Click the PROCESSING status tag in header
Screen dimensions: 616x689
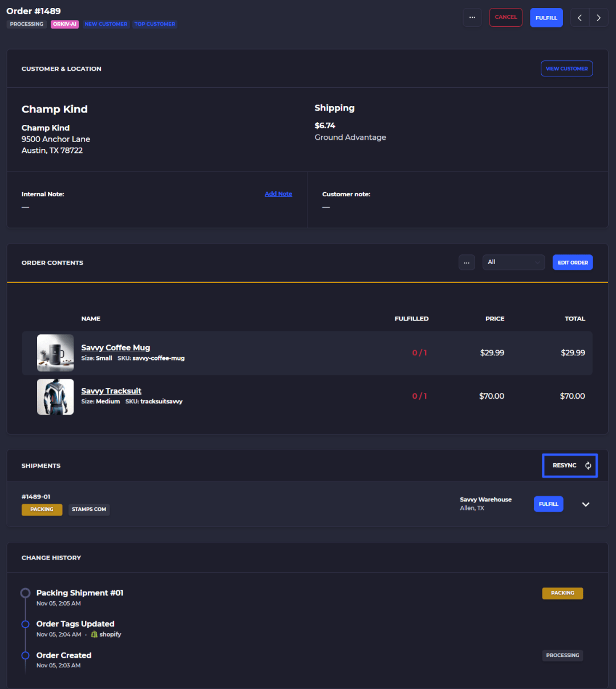pyautogui.click(x=27, y=24)
